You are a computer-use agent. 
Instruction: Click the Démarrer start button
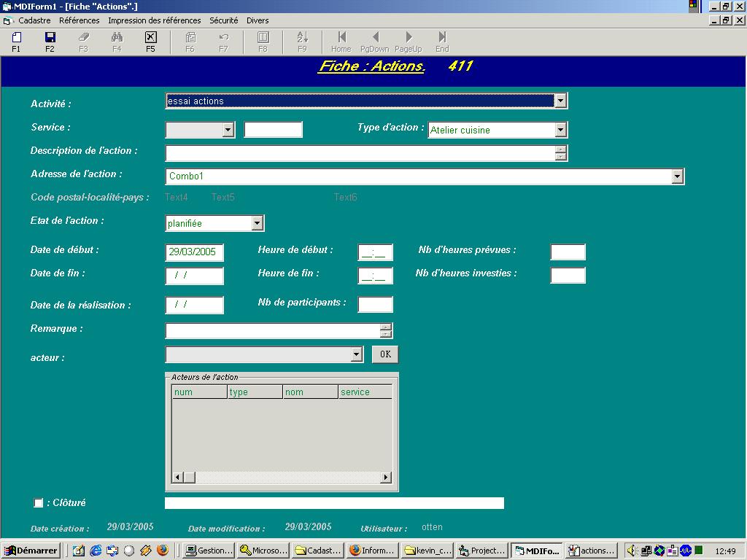[x=31, y=551]
